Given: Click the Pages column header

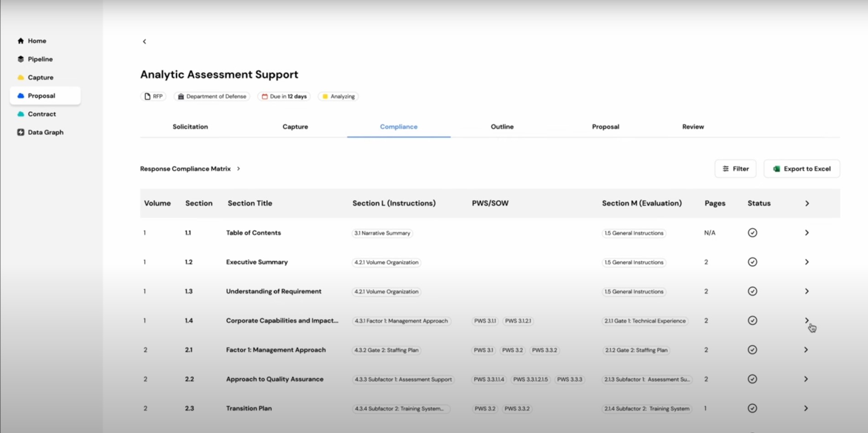Looking at the screenshot, I should [715, 203].
